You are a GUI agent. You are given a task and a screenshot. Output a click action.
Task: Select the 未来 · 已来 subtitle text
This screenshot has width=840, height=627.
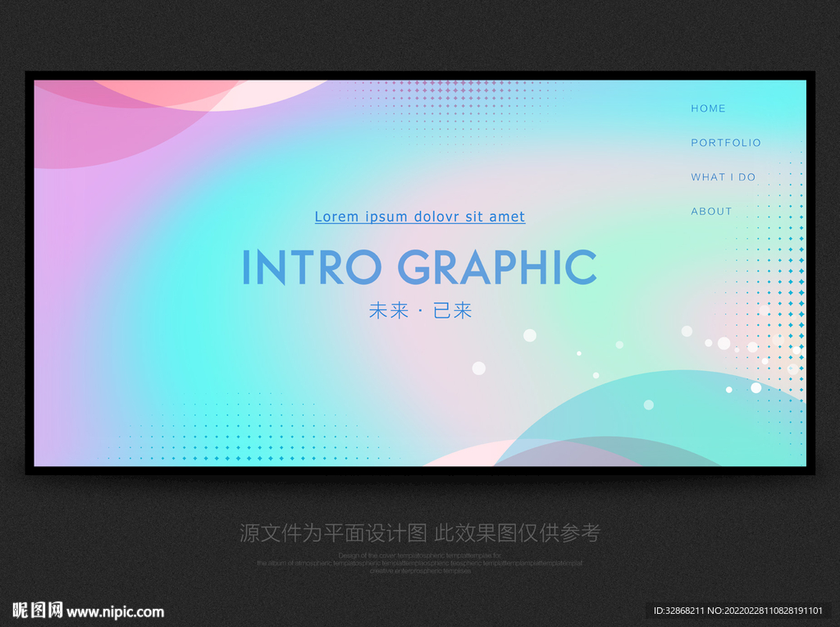(x=420, y=310)
